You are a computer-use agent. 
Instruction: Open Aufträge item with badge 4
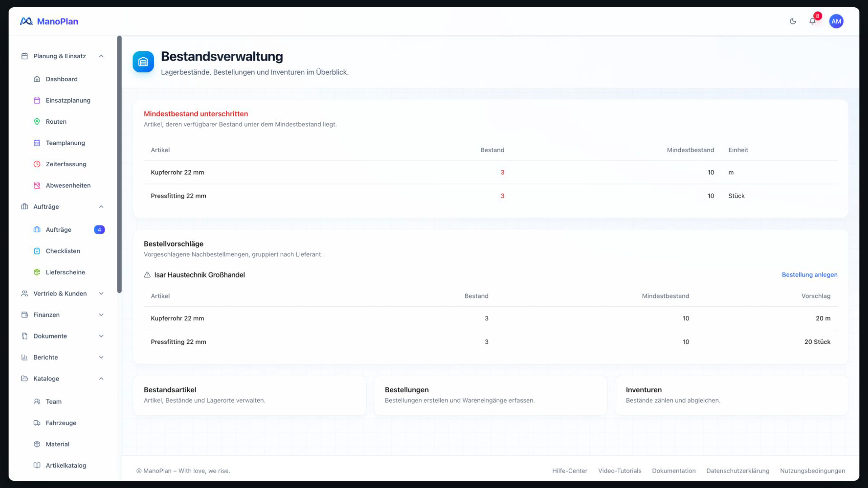(69, 230)
